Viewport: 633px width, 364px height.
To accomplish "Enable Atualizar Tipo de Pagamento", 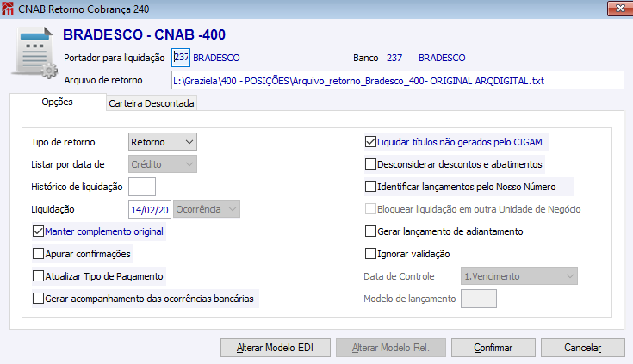I will coord(39,276).
